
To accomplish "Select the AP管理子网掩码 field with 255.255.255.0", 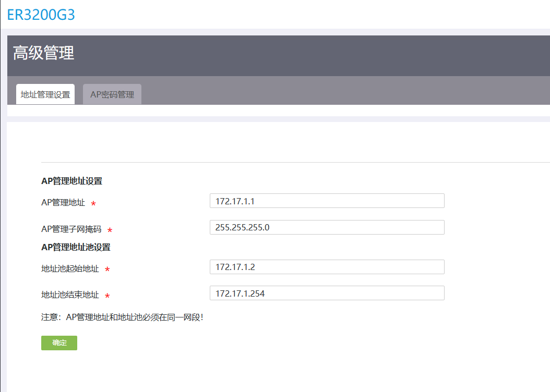I will tap(327, 227).
